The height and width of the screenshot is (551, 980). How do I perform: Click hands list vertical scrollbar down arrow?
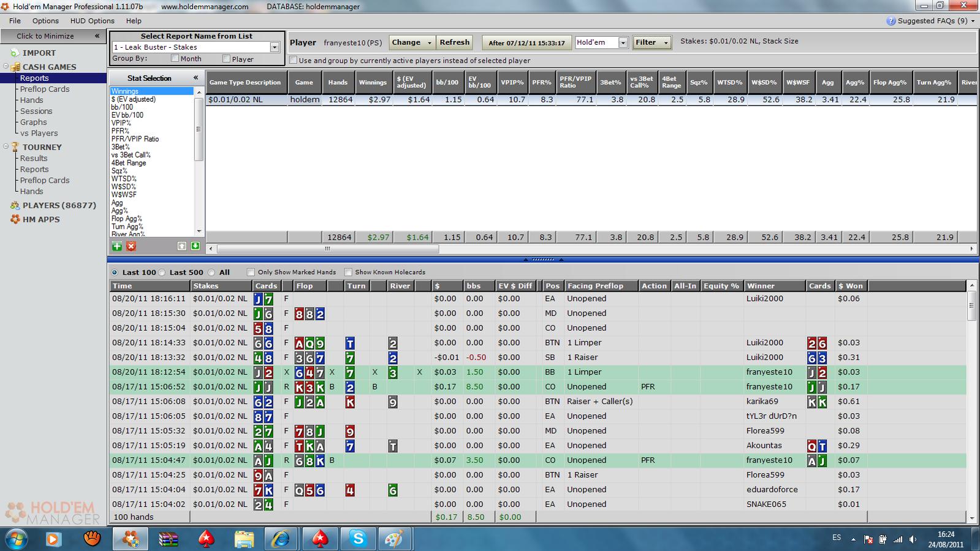[973, 517]
